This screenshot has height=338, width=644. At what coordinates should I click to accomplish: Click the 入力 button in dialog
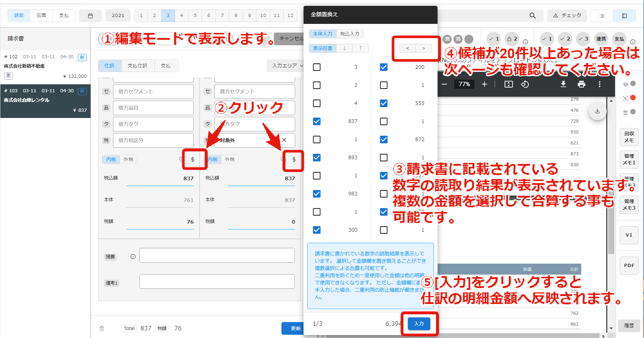pyautogui.click(x=419, y=324)
